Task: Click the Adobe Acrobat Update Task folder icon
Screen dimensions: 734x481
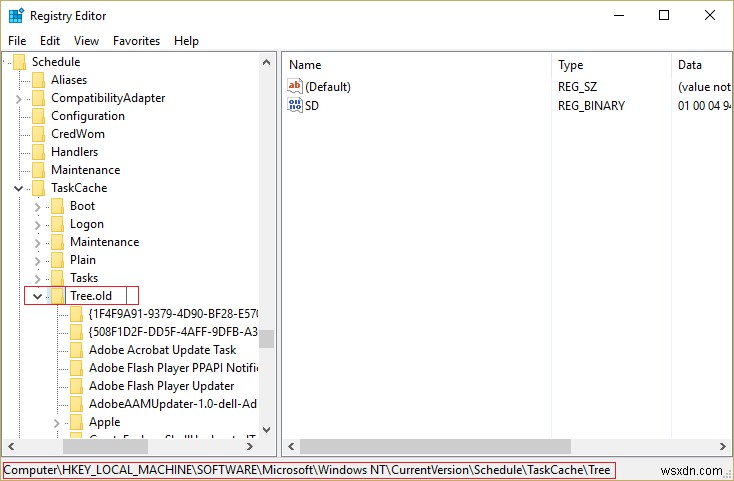Action: point(76,350)
